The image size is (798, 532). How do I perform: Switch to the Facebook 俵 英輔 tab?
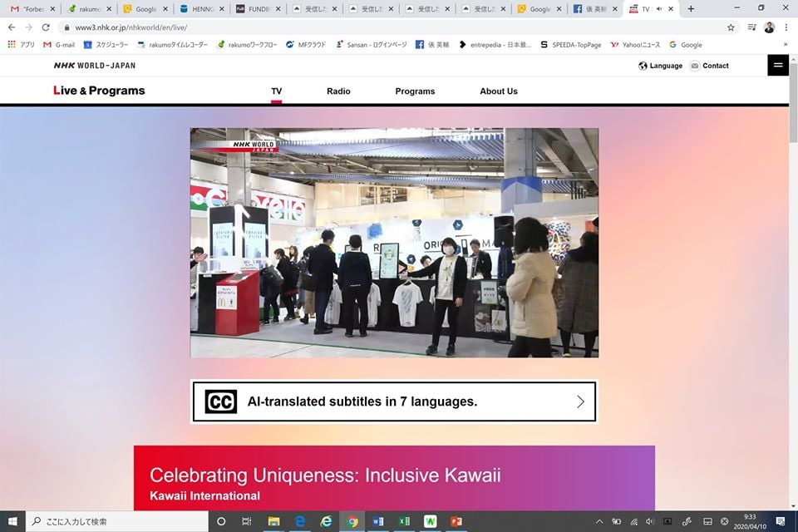tap(595, 8)
